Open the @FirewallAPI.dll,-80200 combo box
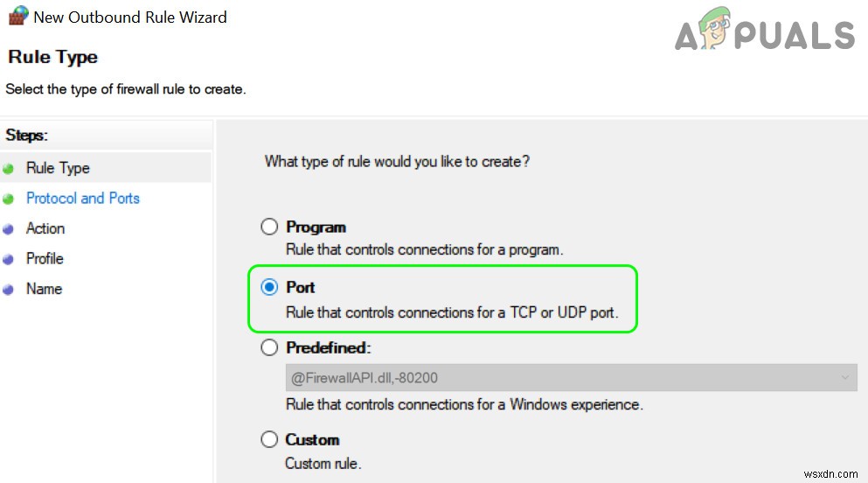This screenshot has height=483, width=868. [x=572, y=378]
